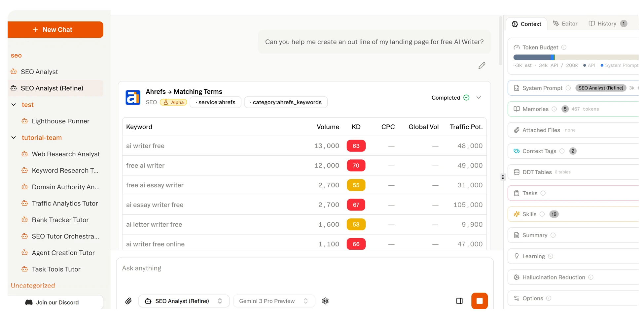Expand the Ahrefs Matching Terms card chevron
Viewport: 644px width, 320px height.
coord(479,97)
